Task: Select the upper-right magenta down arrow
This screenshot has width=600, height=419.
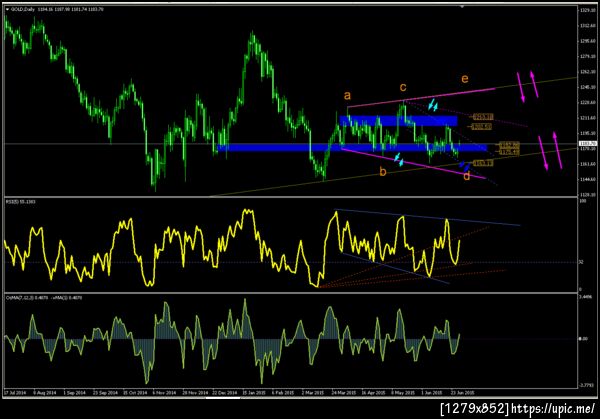Action: pos(521,87)
